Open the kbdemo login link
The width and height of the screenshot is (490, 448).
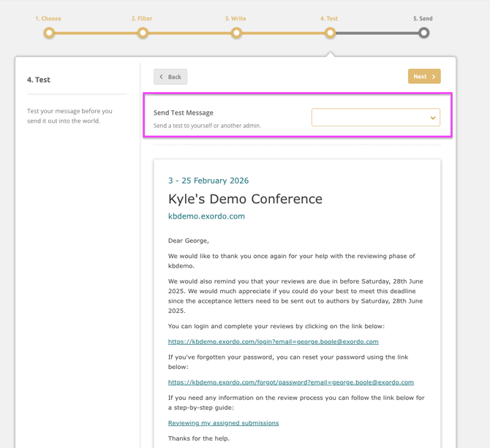click(273, 341)
